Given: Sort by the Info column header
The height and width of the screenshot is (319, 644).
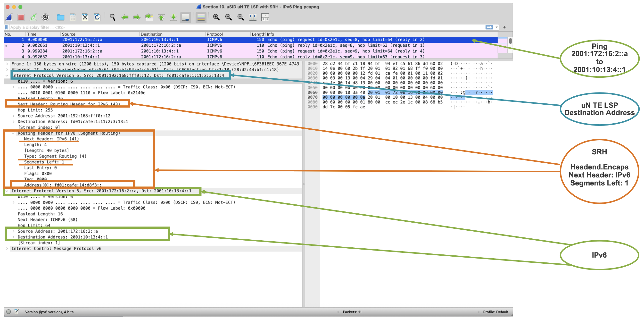Looking at the screenshot, I should [381, 34].
